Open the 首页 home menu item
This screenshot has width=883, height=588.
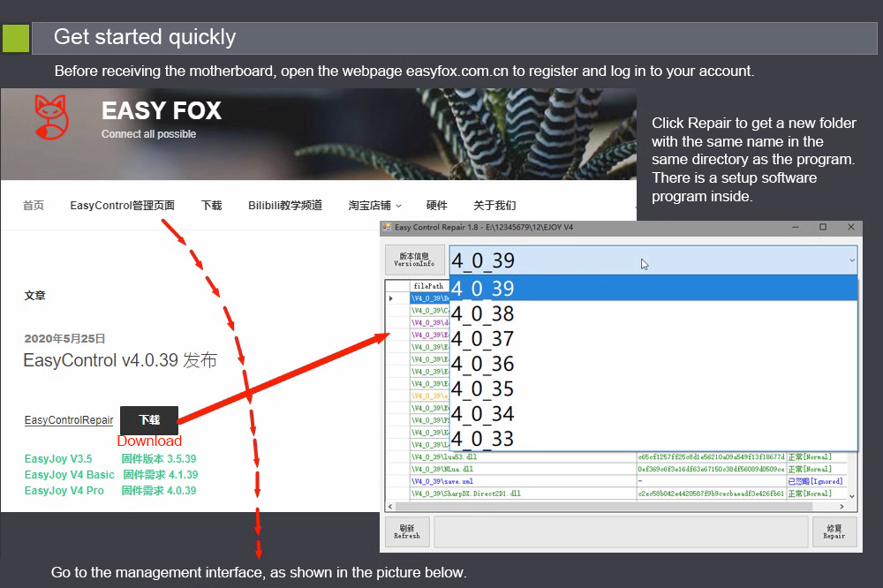pyautogui.click(x=33, y=206)
